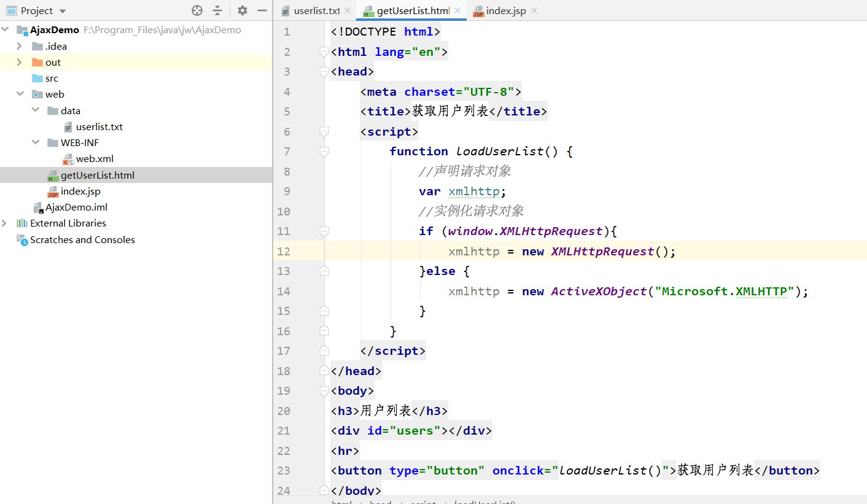Image resolution: width=867 pixels, height=504 pixels.
Task: Click ActiveXObject on line 14
Action: [599, 291]
